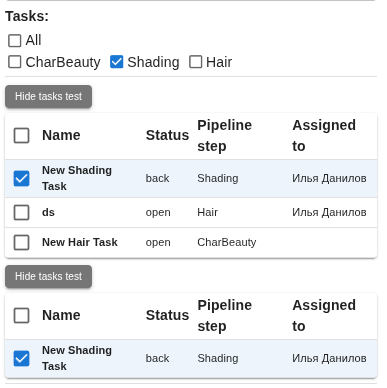Open the New Hair Task name

point(80,242)
